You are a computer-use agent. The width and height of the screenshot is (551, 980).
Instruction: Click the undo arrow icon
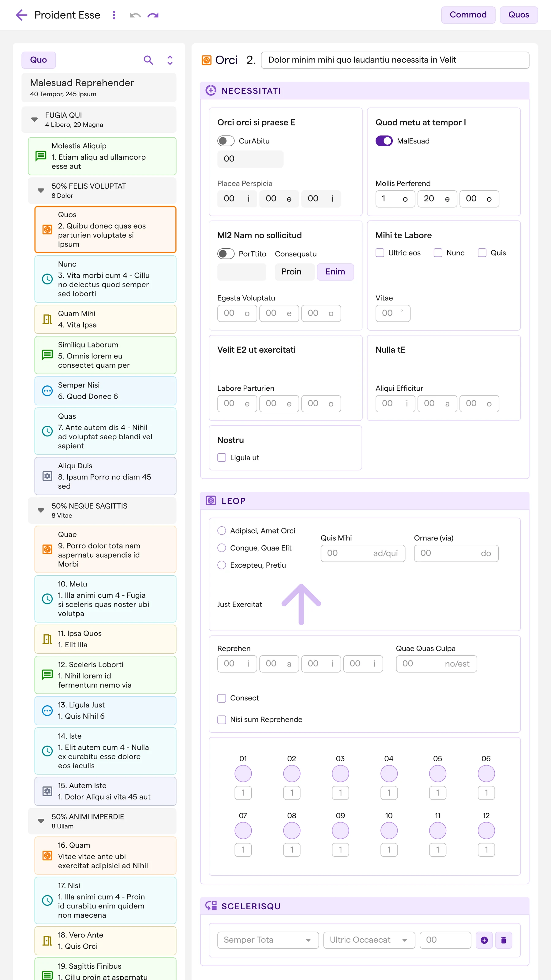(x=135, y=15)
